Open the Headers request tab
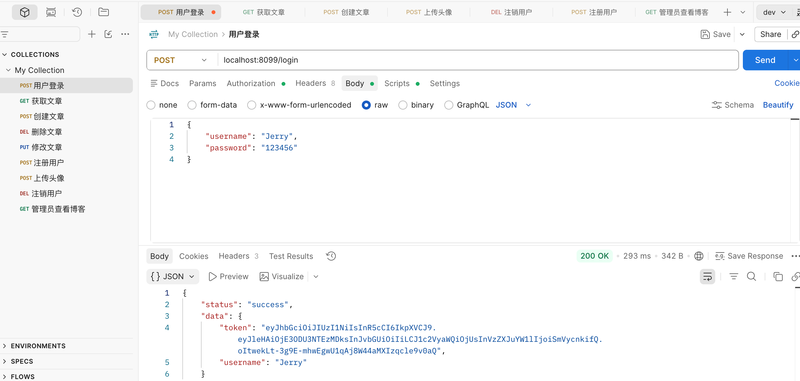The image size is (800, 381). [x=315, y=83]
